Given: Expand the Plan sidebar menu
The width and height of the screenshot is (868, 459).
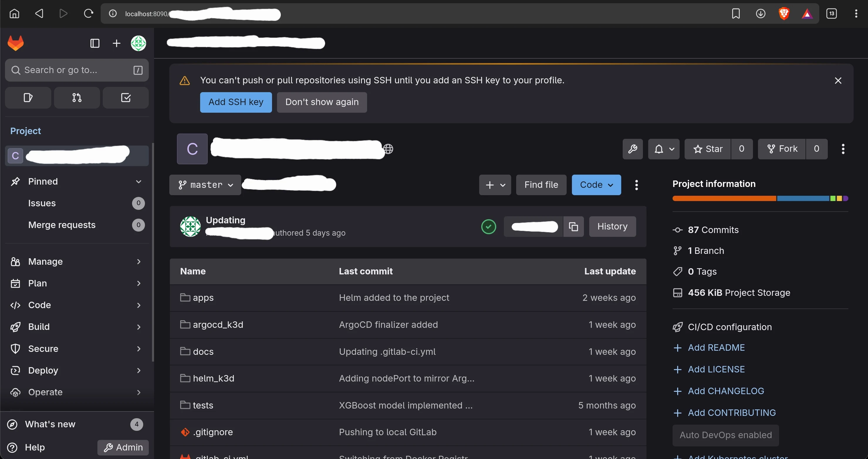Looking at the screenshot, I should [x=77, y=283].
